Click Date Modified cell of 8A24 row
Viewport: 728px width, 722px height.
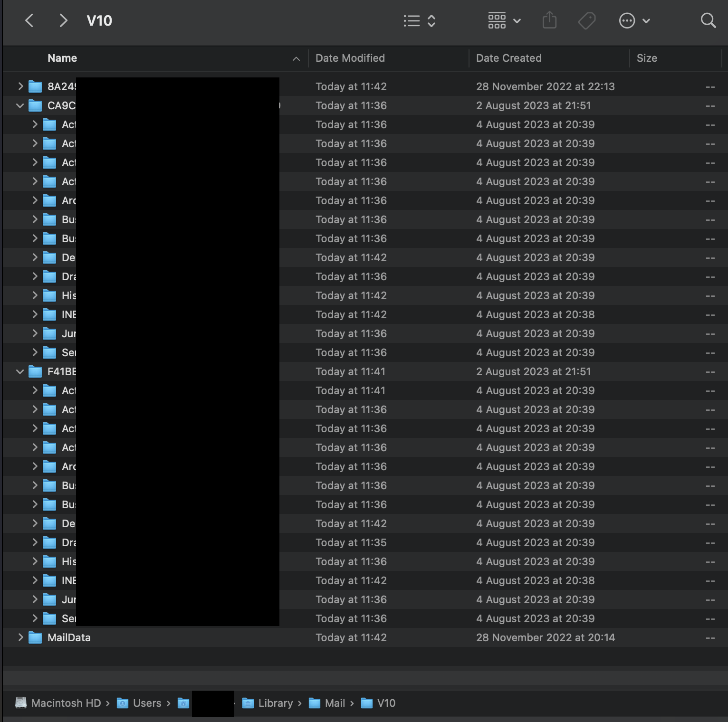point(351,86)
